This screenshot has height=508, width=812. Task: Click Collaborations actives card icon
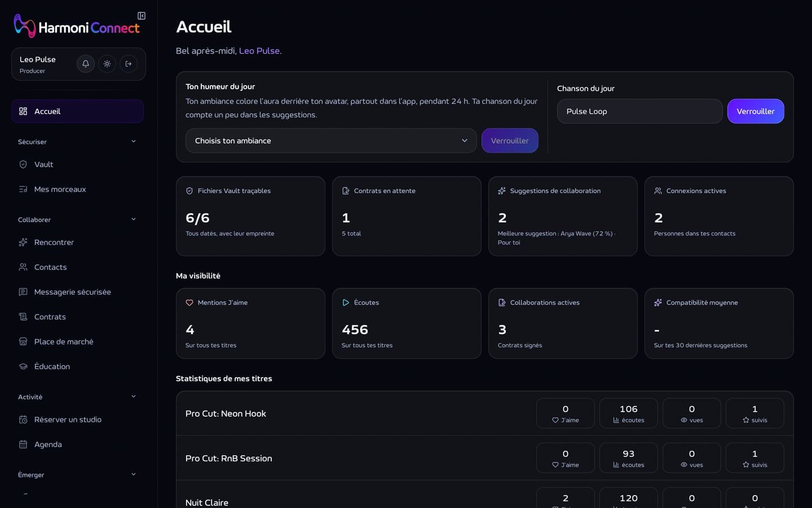tap(502, 303)
